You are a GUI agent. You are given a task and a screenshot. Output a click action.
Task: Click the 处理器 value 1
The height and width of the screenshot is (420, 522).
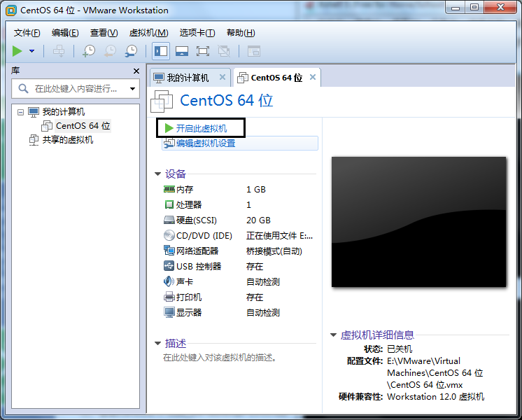point(248,205)
